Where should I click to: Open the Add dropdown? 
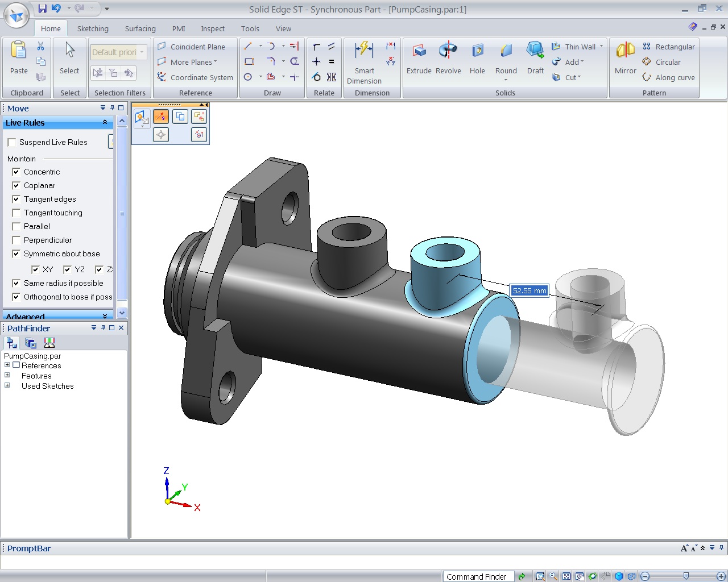point(582,62)
